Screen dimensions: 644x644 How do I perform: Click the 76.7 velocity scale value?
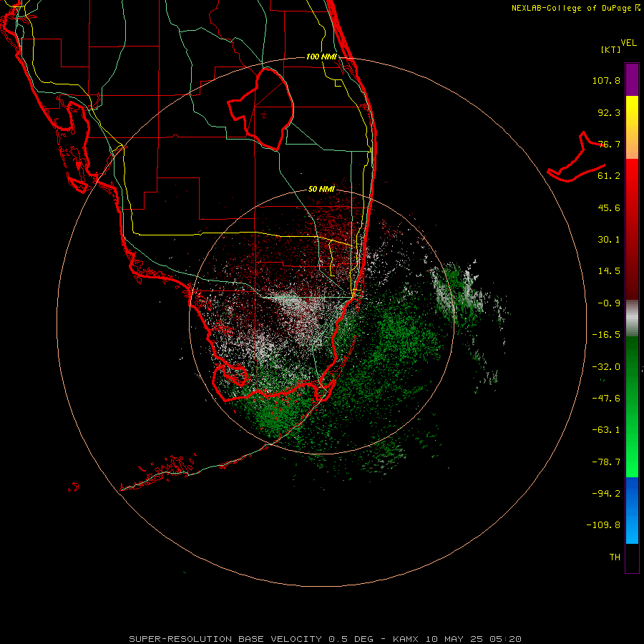pos(609,144)
